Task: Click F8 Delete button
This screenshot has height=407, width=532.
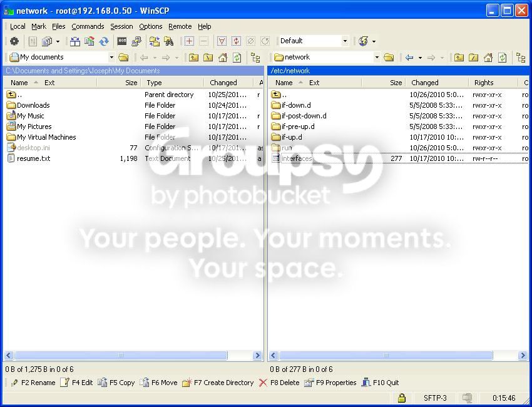Action: pos(279,383)
